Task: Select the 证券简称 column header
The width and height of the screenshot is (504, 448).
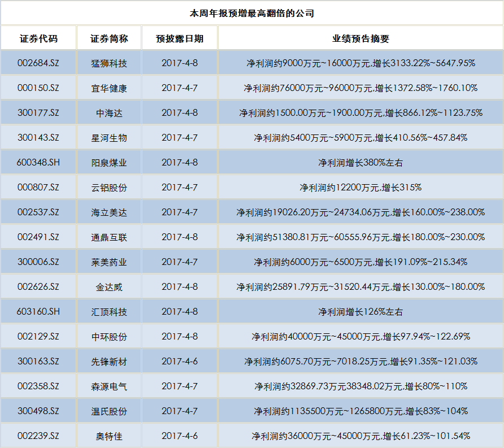Action: 109,38
